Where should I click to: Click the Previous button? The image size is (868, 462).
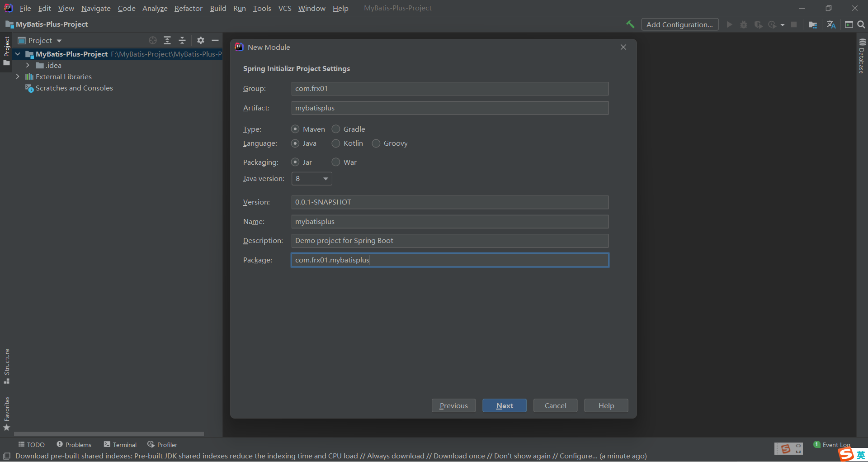point(453,405)
